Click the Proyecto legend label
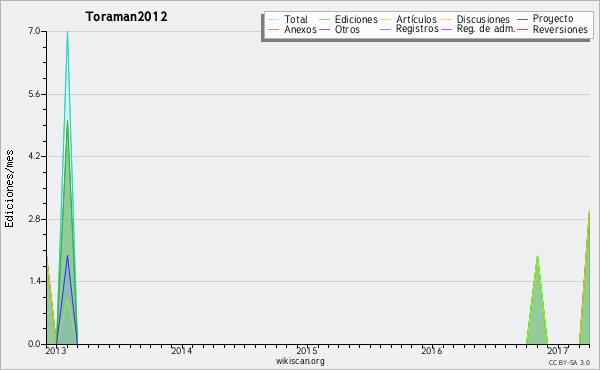The height and width of the screenshot is (370, 600). click(x=553, y=19)
